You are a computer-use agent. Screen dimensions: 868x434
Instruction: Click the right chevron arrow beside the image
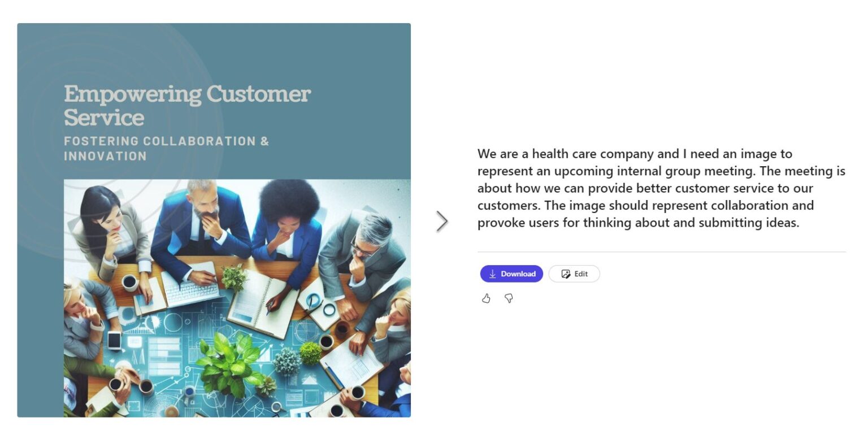pyautogui.click(x=442, y=221)
